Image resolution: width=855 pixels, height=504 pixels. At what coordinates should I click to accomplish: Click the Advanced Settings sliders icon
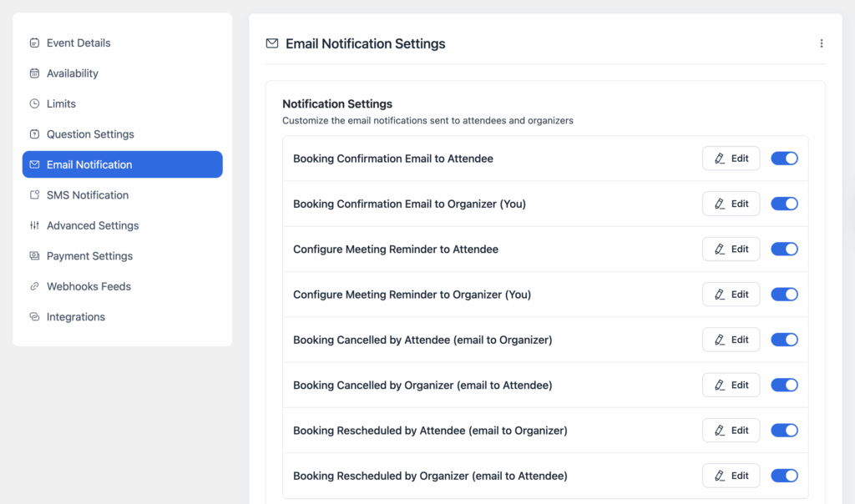(33, 225)
